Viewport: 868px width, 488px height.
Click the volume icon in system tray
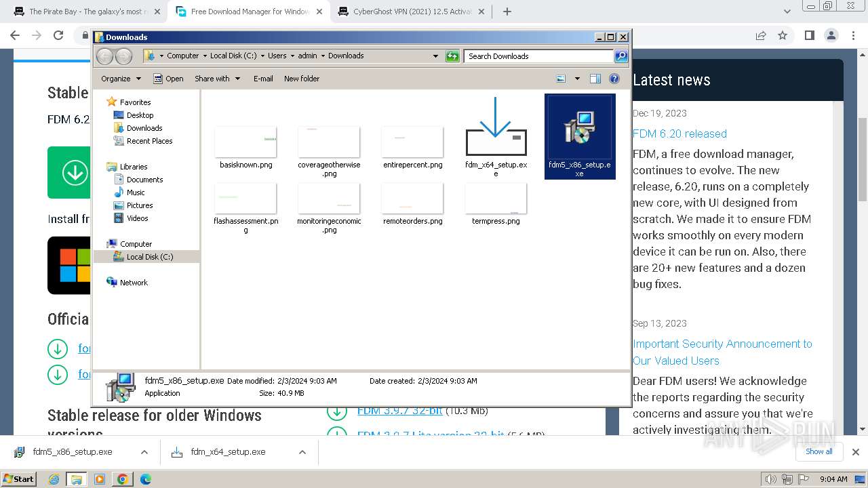pyautogui.click(x=772, y=479)
